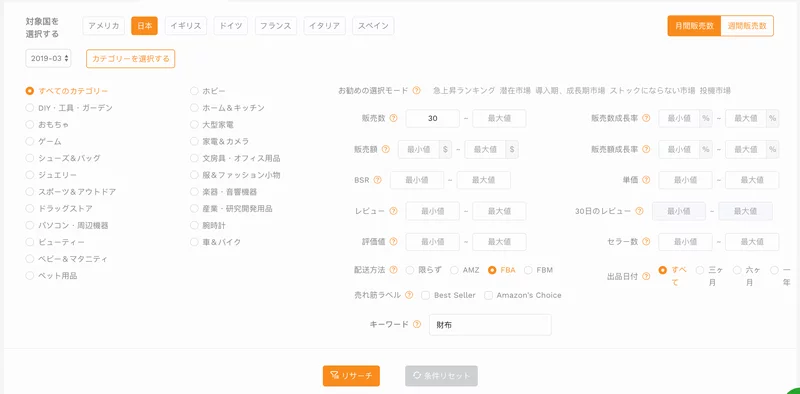The image size is (800, 394).
Task: Switch country to イタリア
Action: click(324, 26)
